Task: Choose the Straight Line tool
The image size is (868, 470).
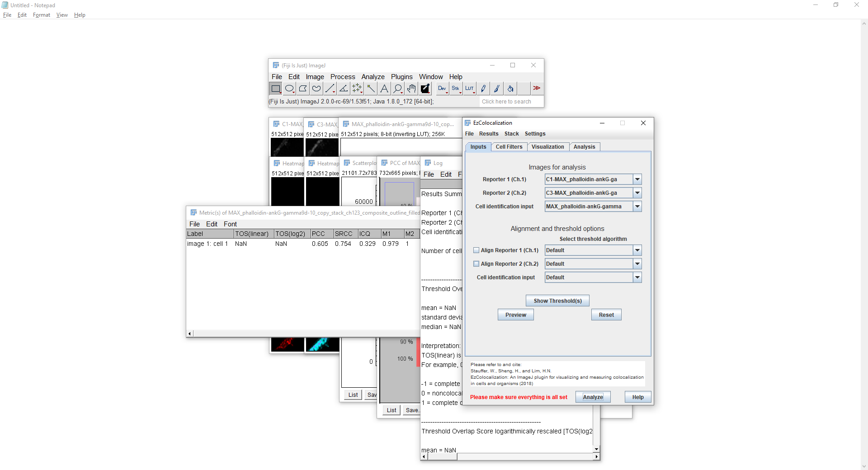Action: [330, 89]
